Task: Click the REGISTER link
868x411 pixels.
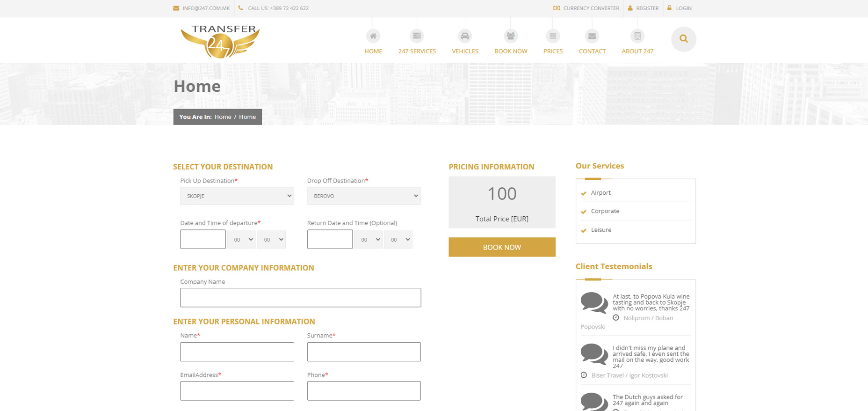Action: (647, 8)
